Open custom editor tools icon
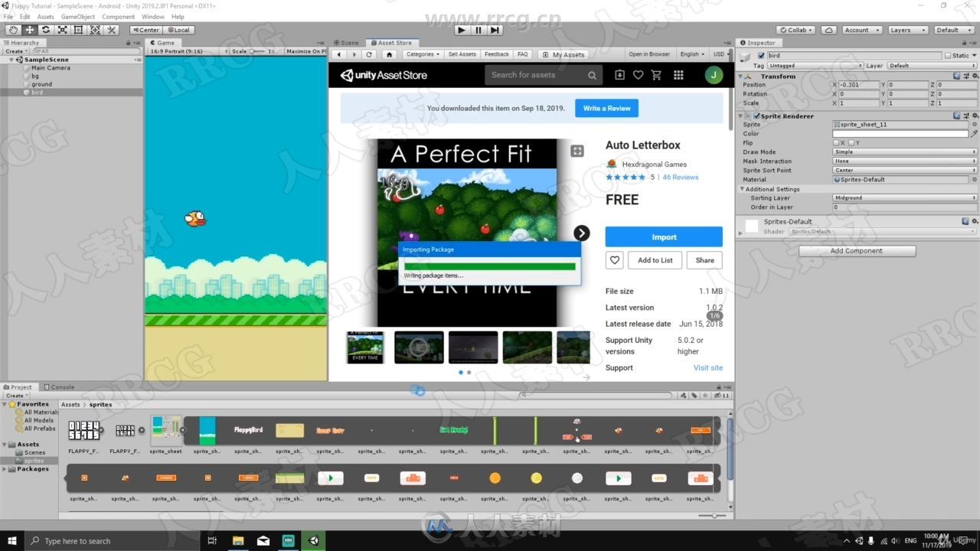 (112, 30)
